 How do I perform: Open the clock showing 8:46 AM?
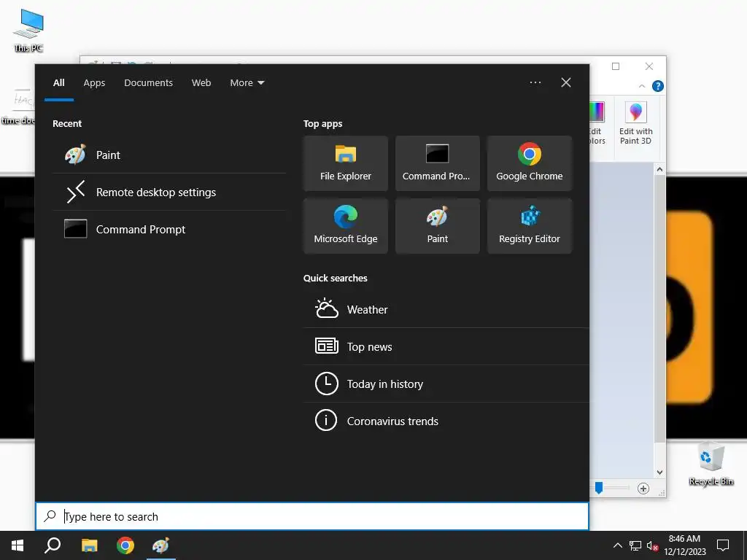pos(684,545)
